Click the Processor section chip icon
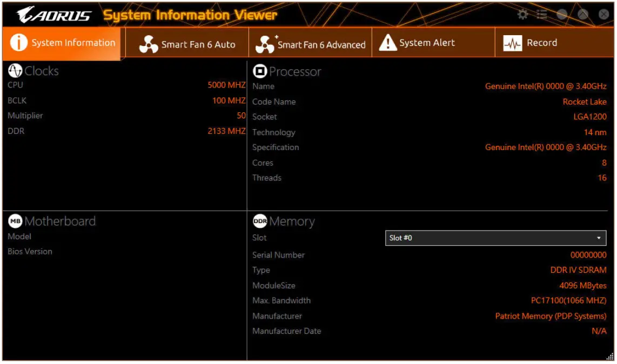 (x=260, y=71)
